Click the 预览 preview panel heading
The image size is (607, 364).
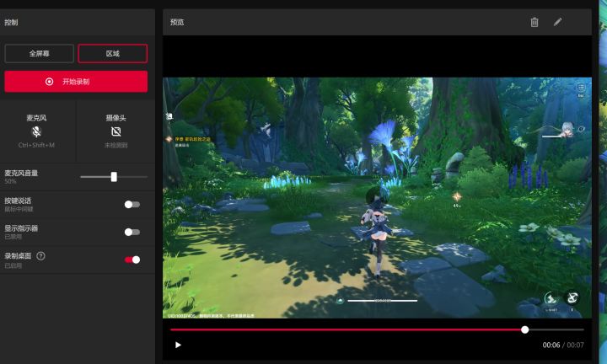point(177,22)
